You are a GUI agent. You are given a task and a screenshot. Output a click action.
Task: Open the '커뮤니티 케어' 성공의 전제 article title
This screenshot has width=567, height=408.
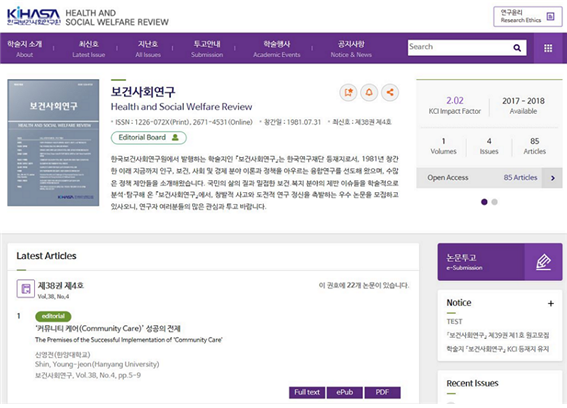click(108, 328)
